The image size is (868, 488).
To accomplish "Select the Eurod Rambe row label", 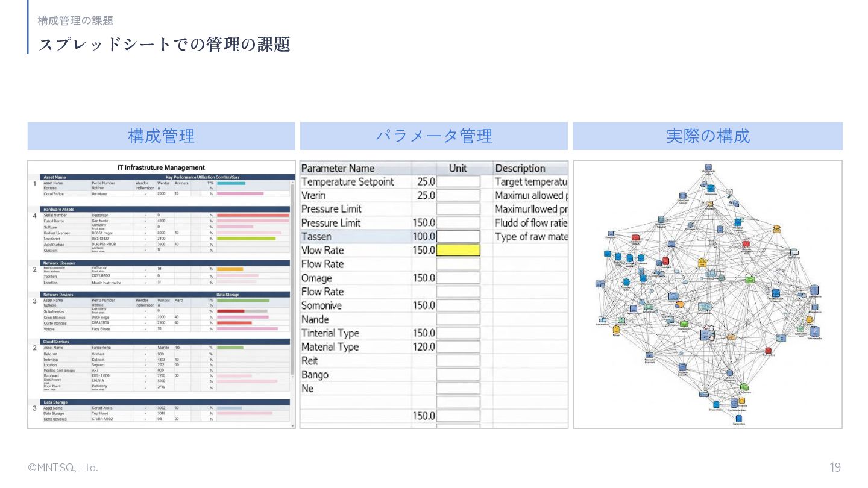I will [x=54, y=221].
